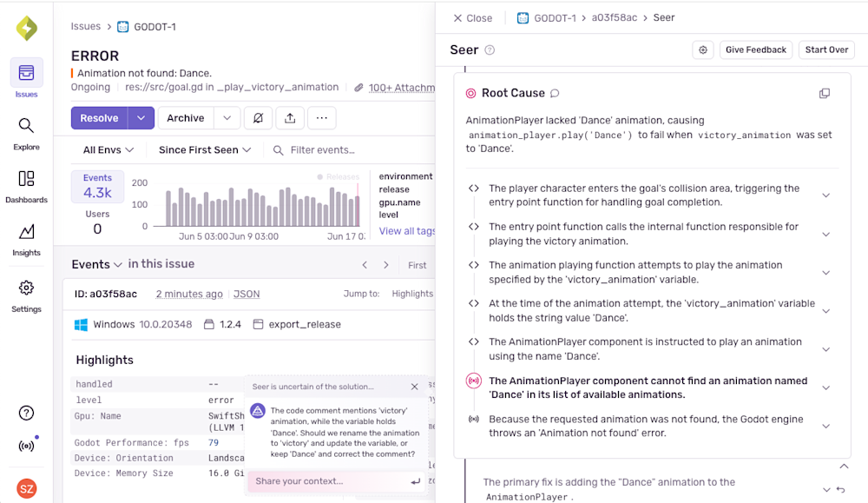Image resolution: width=868 pixels, height=503 pixels.
Task: Close the Seer panel
Action: coord(473,18)
